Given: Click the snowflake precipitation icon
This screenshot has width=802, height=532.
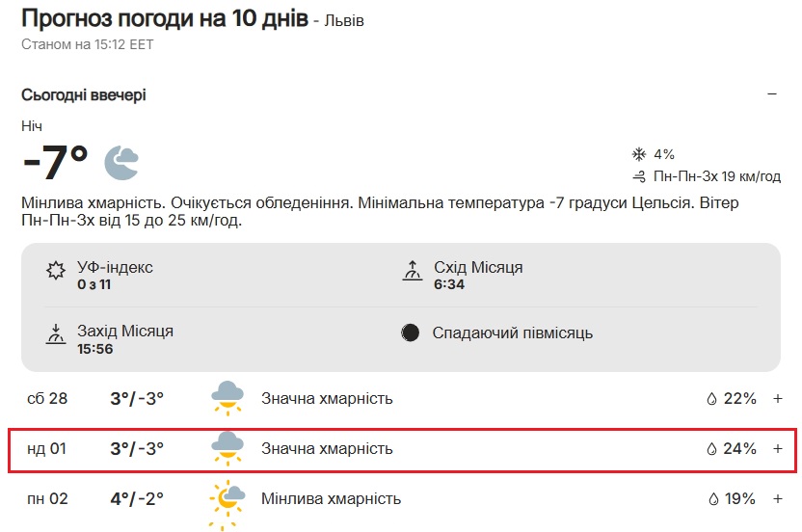Looking at the screenshot, I should (638, 154).
